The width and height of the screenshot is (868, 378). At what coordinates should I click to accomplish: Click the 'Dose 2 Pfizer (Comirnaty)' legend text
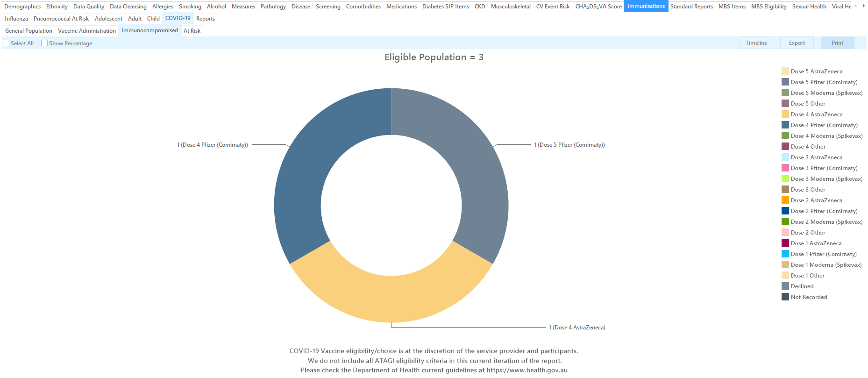point(824,211)
